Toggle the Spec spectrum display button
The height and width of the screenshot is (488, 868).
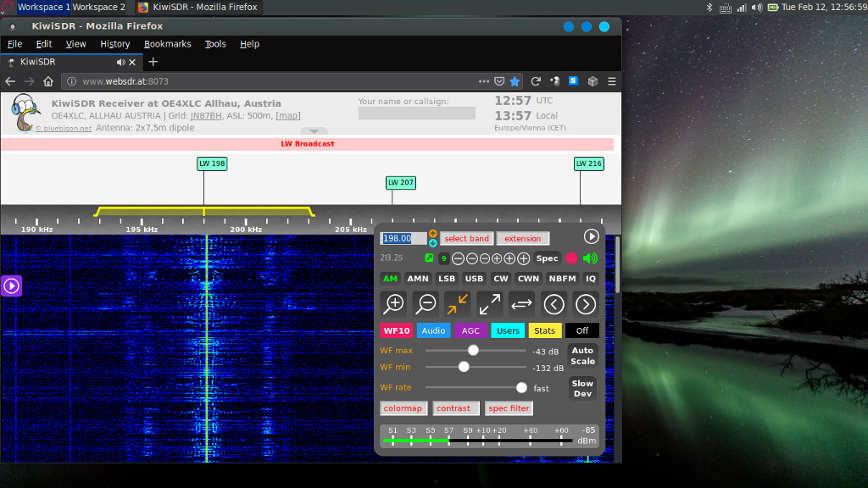pos(547,258)
